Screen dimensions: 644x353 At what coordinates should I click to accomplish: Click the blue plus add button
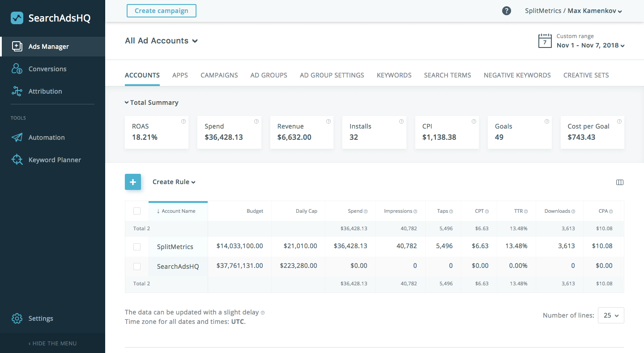(133, 182)
